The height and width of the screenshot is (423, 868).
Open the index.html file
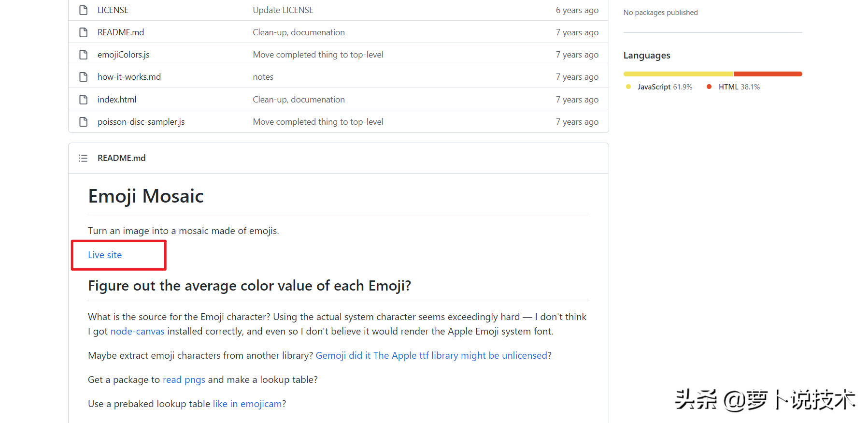point(117,100)
